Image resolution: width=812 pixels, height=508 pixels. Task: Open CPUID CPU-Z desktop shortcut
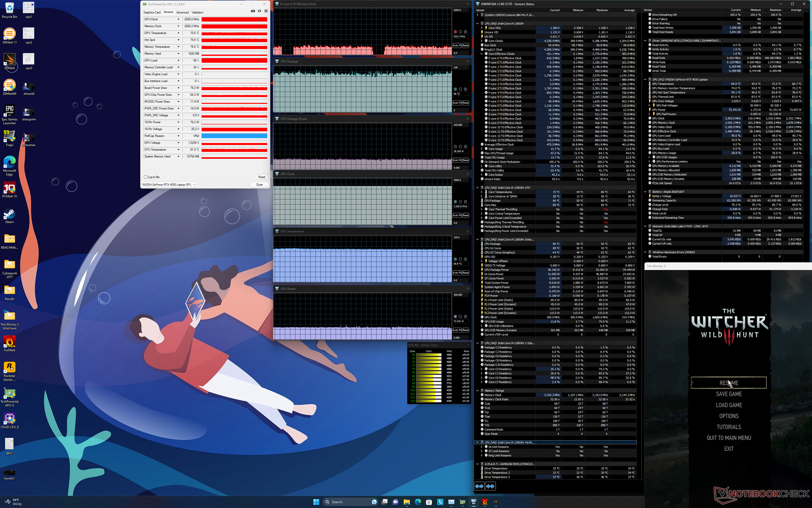pyautogui.click(x=9, y=421)
